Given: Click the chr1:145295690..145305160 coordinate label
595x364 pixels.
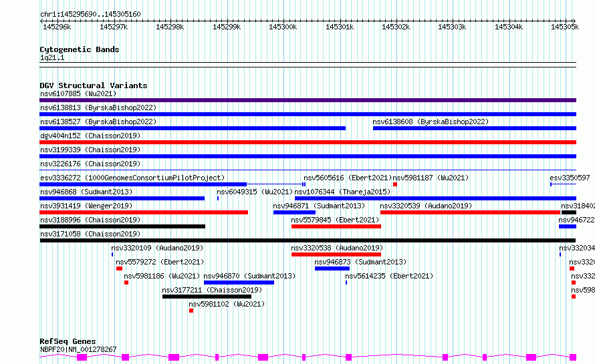Looking at the screenshot, I should [x=90, y=15].
